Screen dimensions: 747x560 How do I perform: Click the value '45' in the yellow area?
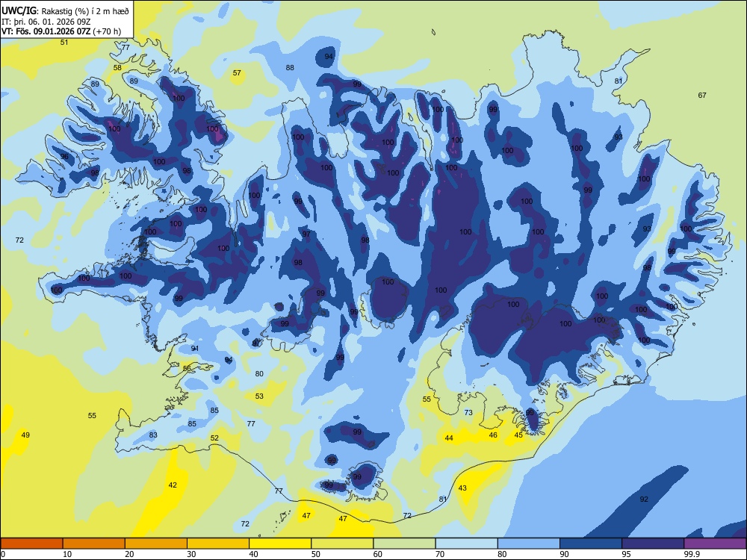pos(518,435)
